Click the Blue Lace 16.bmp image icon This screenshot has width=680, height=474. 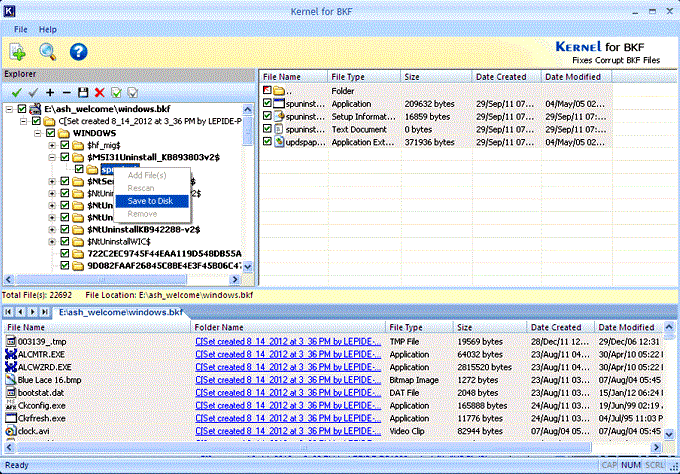click(10, 379)
